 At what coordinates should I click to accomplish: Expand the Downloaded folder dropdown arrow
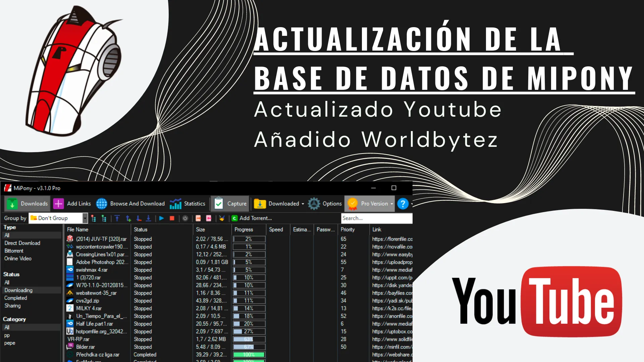click(303, 204)
